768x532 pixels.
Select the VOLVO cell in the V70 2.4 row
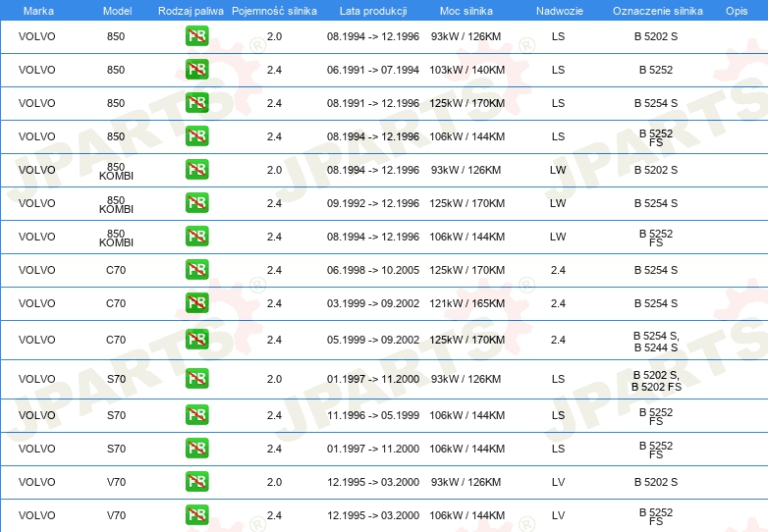point(36,515)
